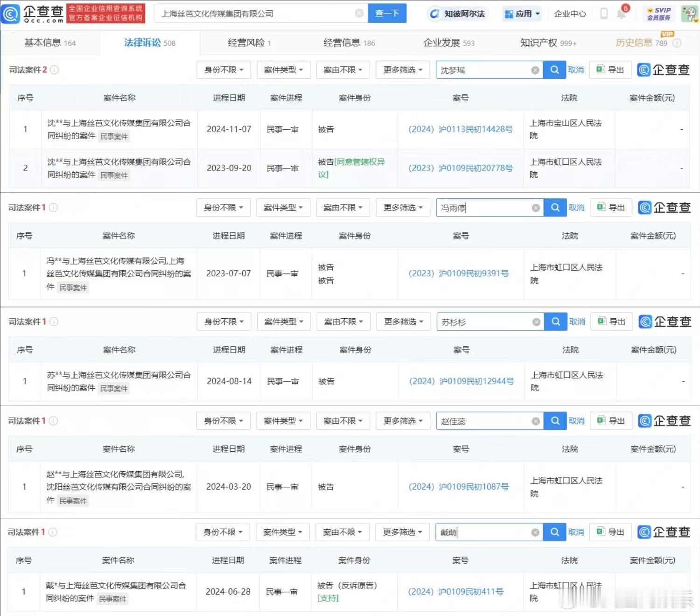Run search for 苏杉杉 with magnifier button
This screenshot has height=616, width=700.
556,322
